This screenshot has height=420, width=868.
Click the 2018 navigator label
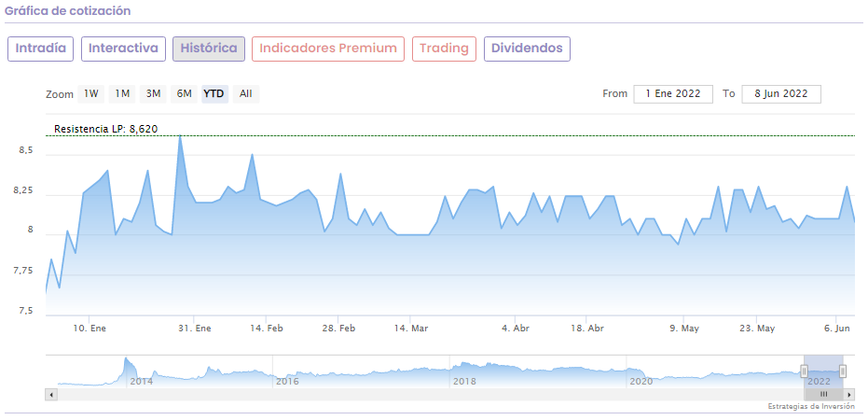pos(464,382)
